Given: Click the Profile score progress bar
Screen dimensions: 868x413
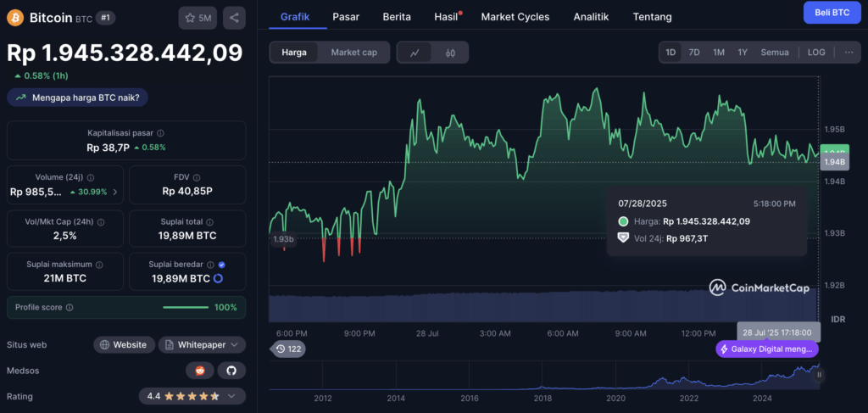Looking at the screenshot, I should click(x=186, y=307).
